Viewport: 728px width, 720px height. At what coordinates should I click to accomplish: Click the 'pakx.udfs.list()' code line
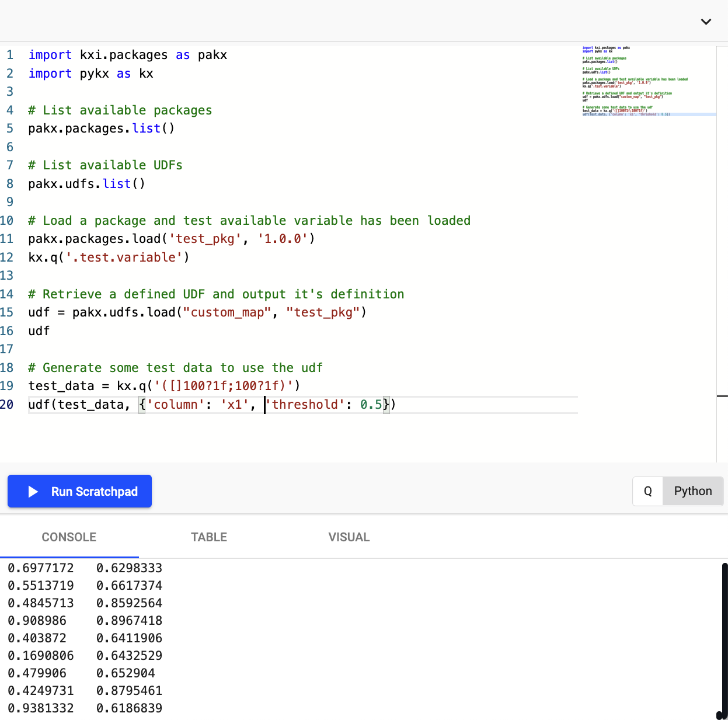[87, 184]
